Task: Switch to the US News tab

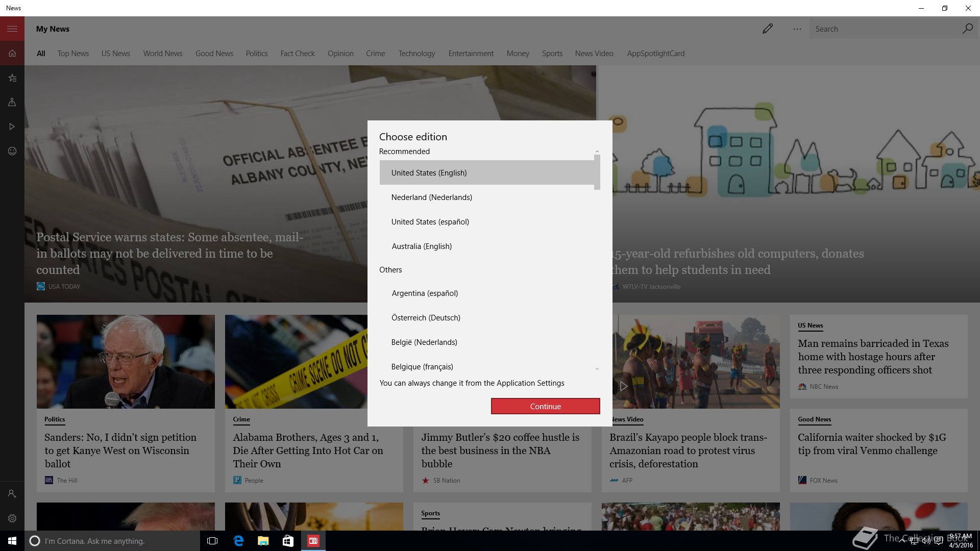Action: (115, 54)
